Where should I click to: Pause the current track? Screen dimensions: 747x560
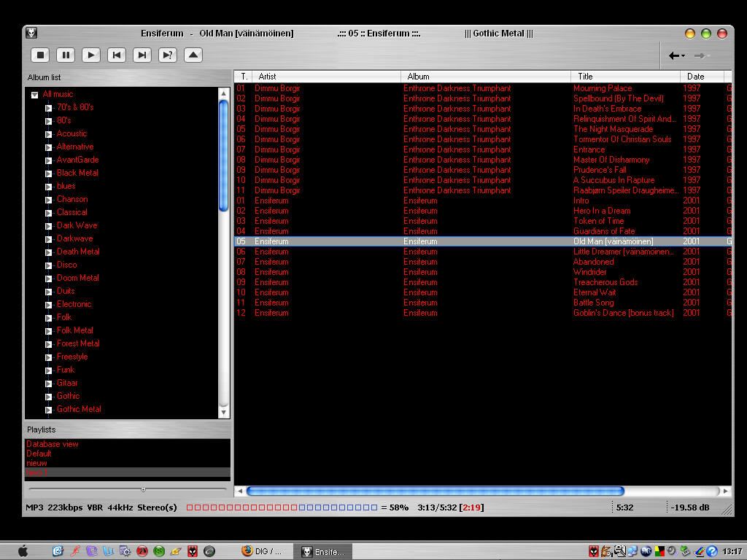tap(66, 55)
